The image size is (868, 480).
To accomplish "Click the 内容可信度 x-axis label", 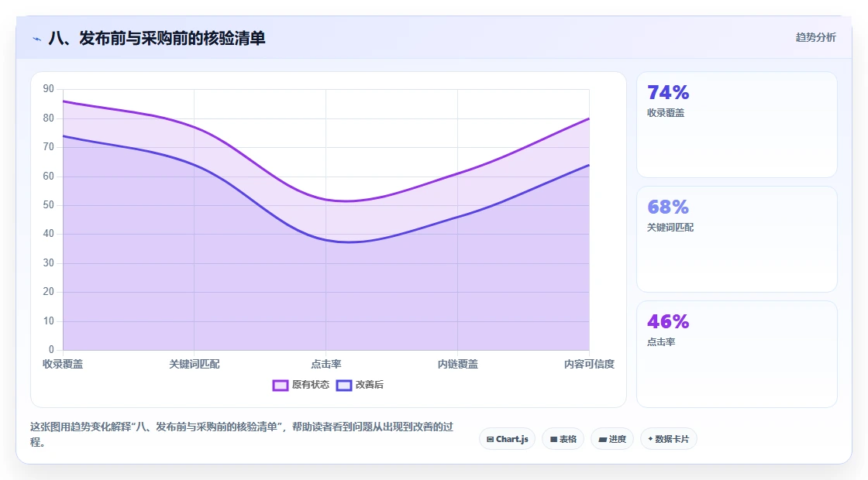I will [589, 364].
